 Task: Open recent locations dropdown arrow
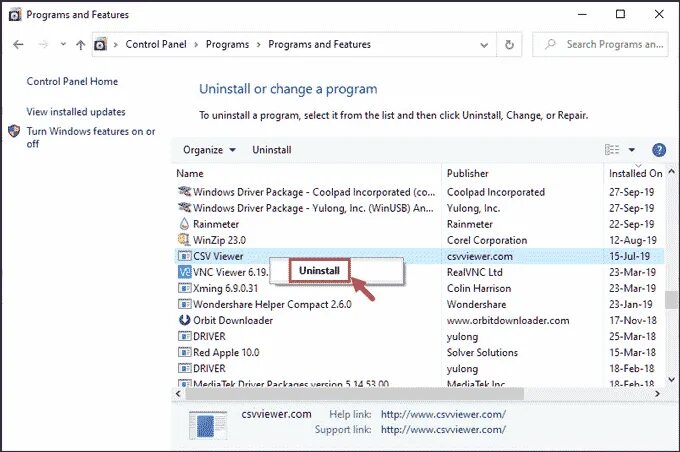point(63,44)
